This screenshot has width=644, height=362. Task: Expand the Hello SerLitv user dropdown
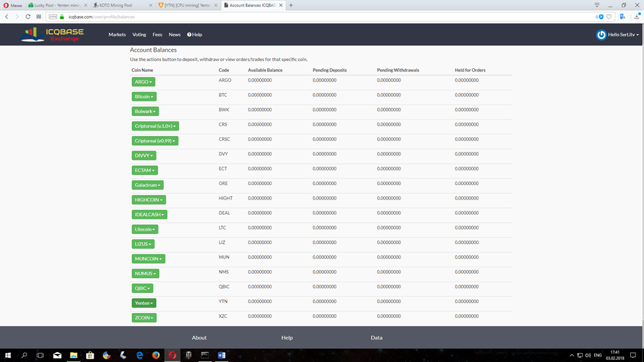(x=623, y=35)
